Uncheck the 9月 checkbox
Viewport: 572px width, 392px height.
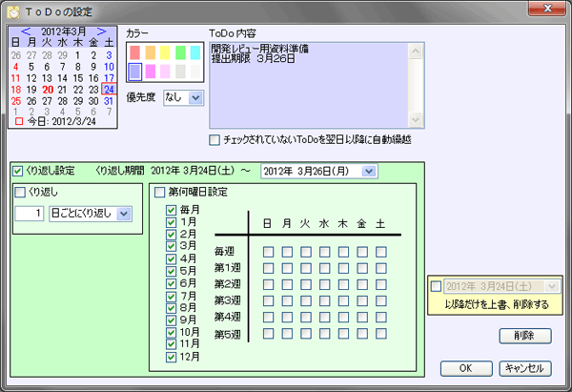pos(171,320)
